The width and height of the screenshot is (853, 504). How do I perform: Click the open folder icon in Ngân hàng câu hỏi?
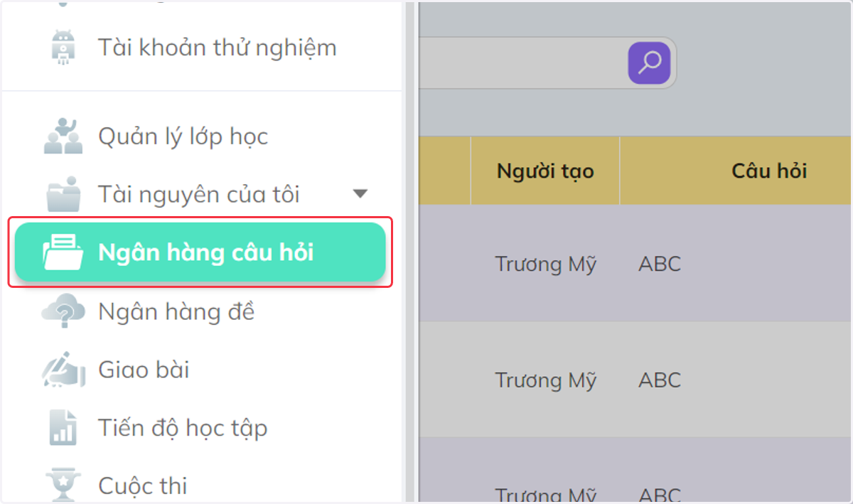[x=63, y=252]
